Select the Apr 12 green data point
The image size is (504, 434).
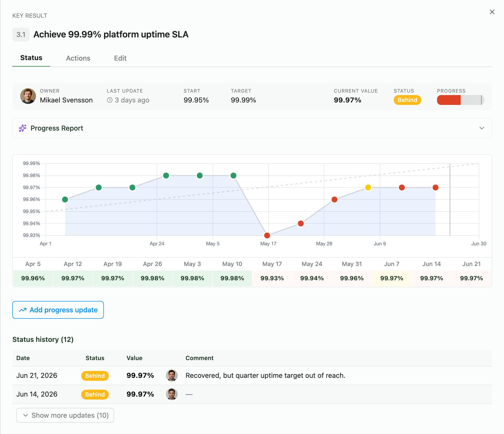(99, 187)
